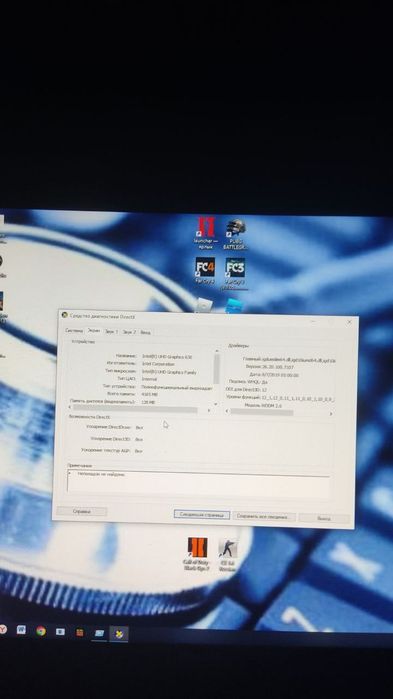Switch to the Звук 2 tab
393x699 pixels.
[x=130, y=332]
